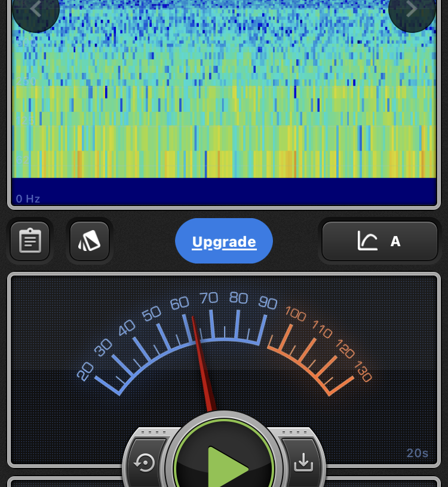
Task: Tap the spectrogram display area
Action: pyautogui.click(x=224, y=90)
